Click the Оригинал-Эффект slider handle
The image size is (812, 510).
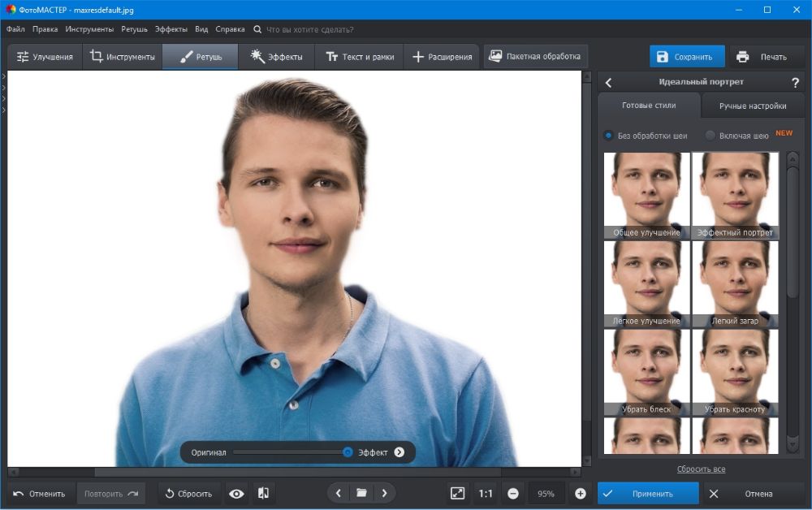point(348,452)
